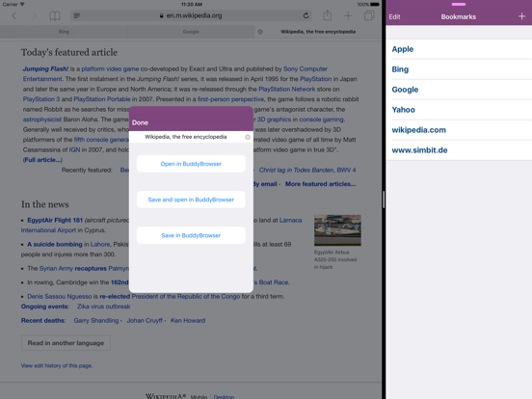The width and height of the screenshot is (532, 399).
Task: Open the Denis Sassou Nguesso link
Action: tap(60, 296)
